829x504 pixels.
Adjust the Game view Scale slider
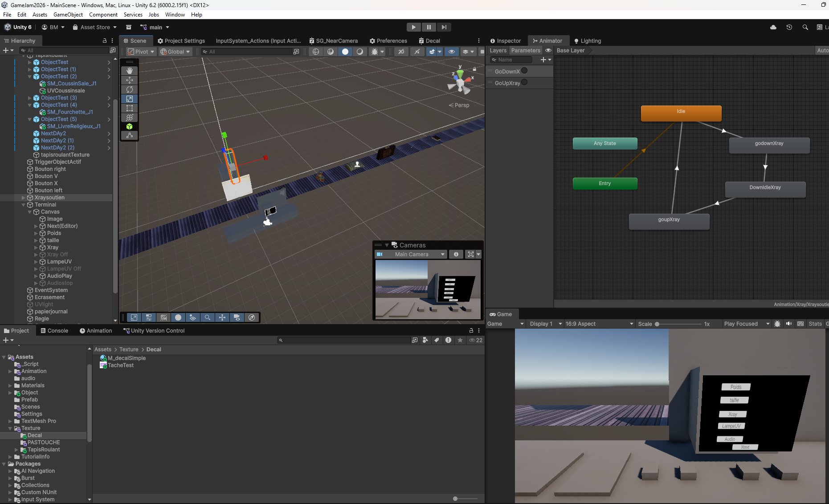657,324
